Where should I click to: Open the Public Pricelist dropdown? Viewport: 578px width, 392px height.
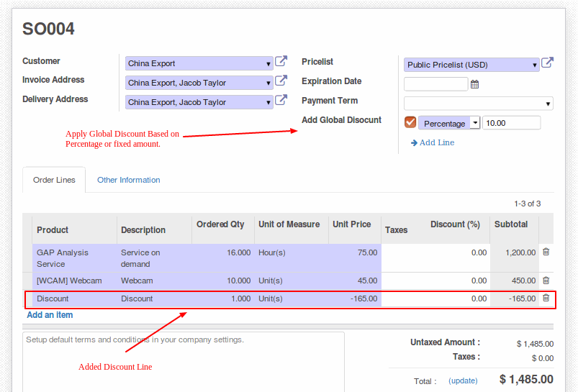click(x=534, y=65)
